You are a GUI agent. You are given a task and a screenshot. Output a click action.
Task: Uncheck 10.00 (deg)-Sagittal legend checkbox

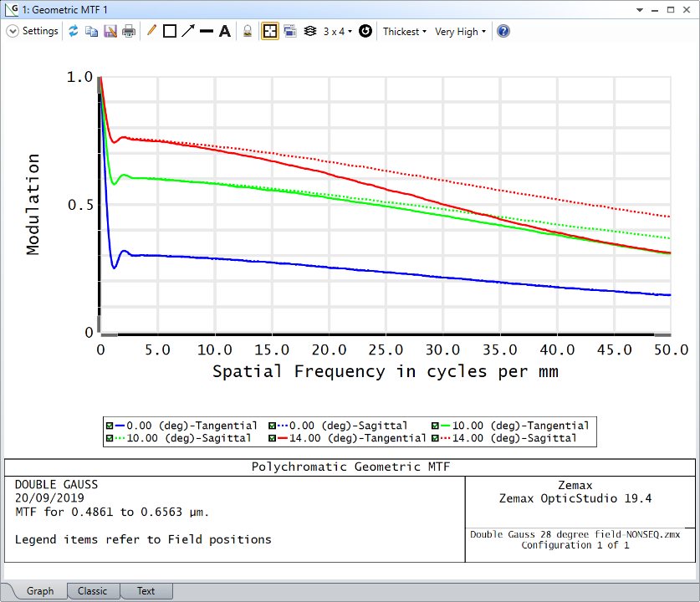pyautogui.click(x=110, y=438)
